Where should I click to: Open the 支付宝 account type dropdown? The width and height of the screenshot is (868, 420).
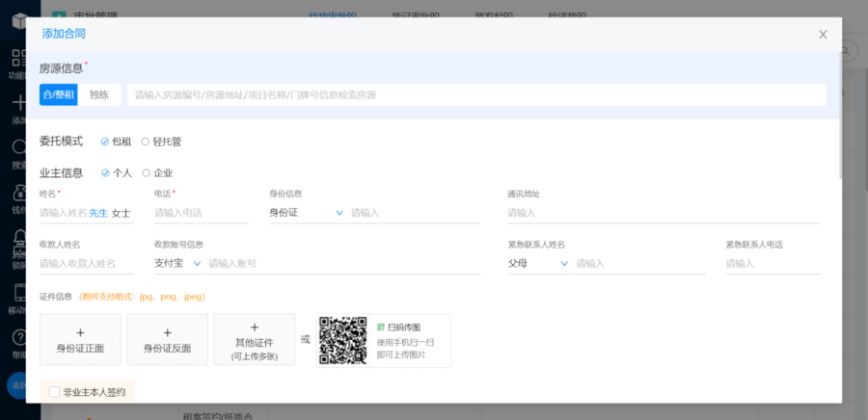(x=177, y=264)
